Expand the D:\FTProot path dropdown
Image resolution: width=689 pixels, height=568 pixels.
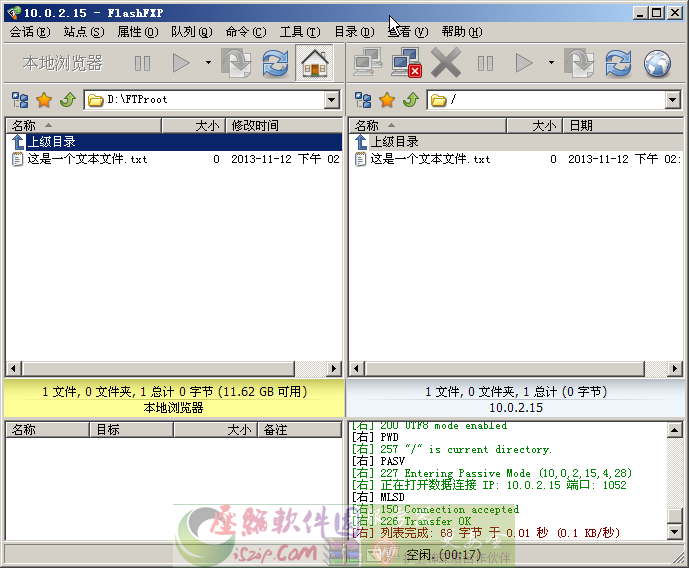point(332,100)
